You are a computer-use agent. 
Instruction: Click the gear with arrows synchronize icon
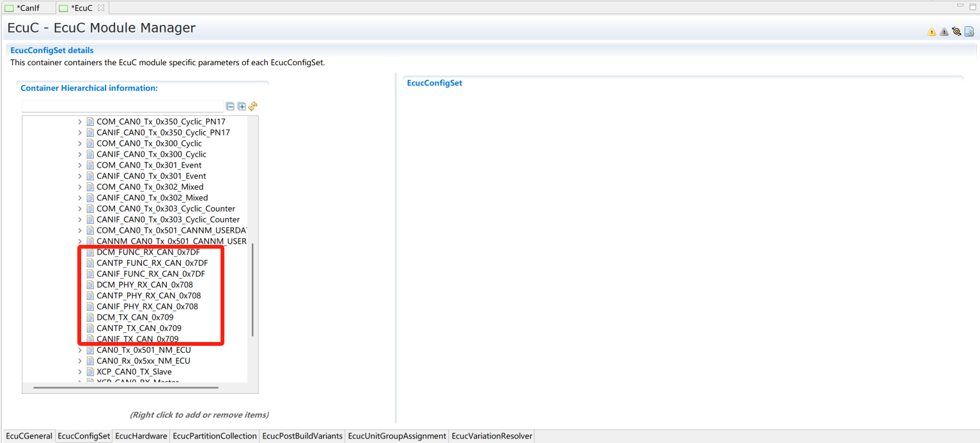(956, 31)
